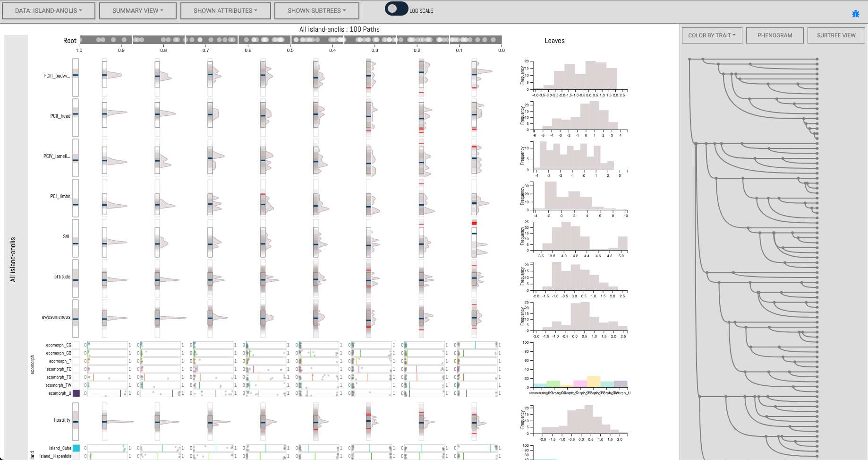Click the 0.5 tick on Root axis

[x=290, y=50]
